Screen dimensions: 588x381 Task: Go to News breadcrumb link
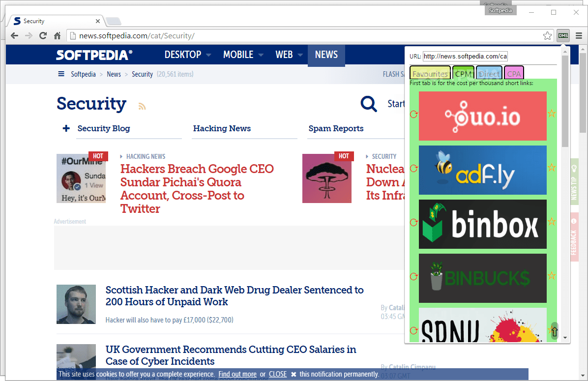tap(114, 74)
